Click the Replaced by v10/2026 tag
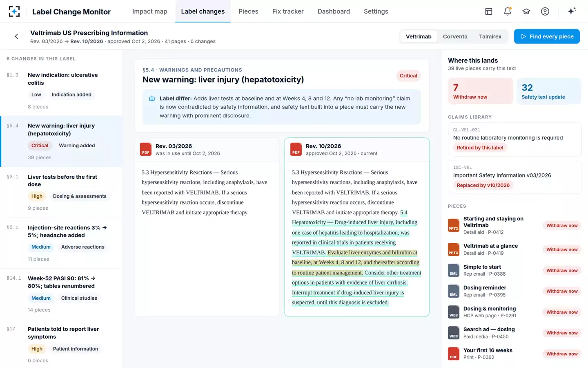Viewport: 588px width, 368px height. [483, 185]
